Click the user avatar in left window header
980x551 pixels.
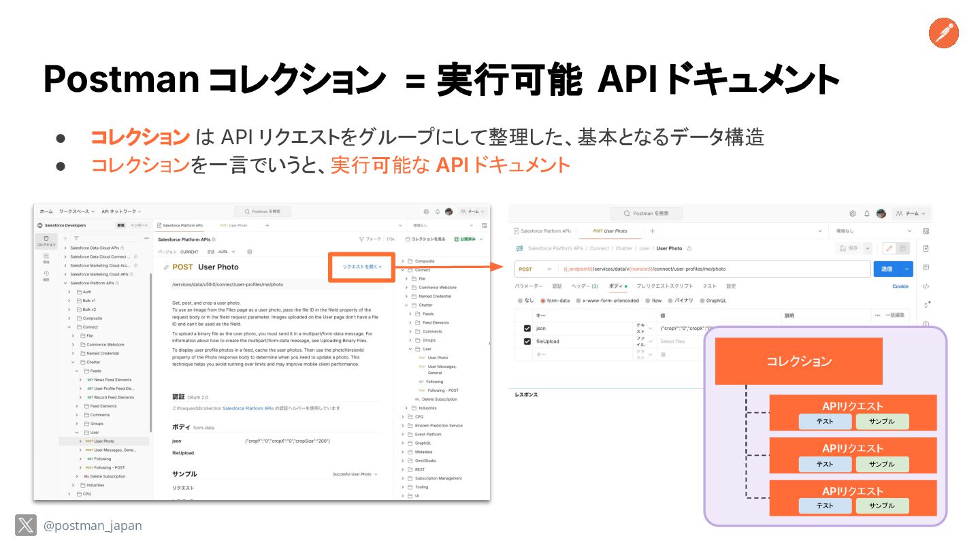coord(449,212)
